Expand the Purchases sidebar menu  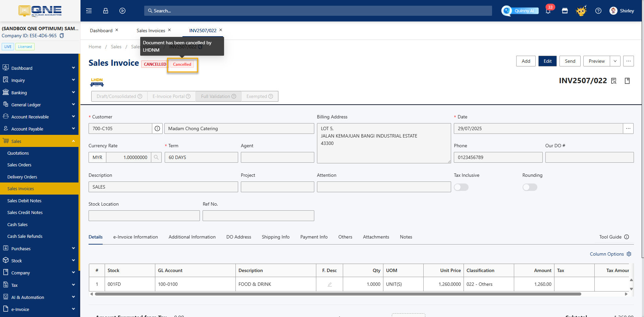pos(39,249)
